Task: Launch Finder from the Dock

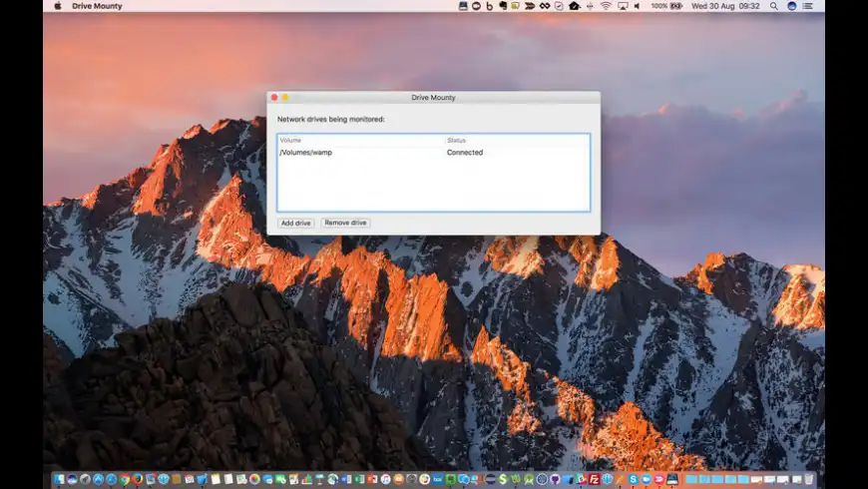Action: click(x=60, y=479)
